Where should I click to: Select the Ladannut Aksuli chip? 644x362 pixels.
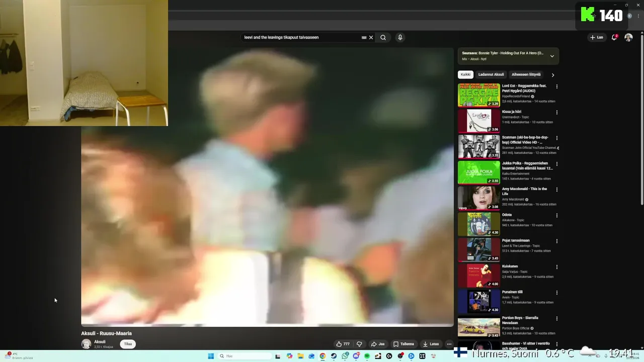pos(491,74)
